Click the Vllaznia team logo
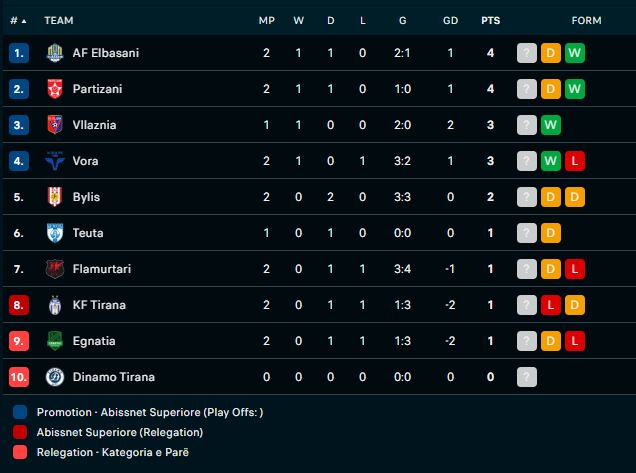Image resolution: width=636 pixels, height=473 pixels. click(x=55, y=125)
